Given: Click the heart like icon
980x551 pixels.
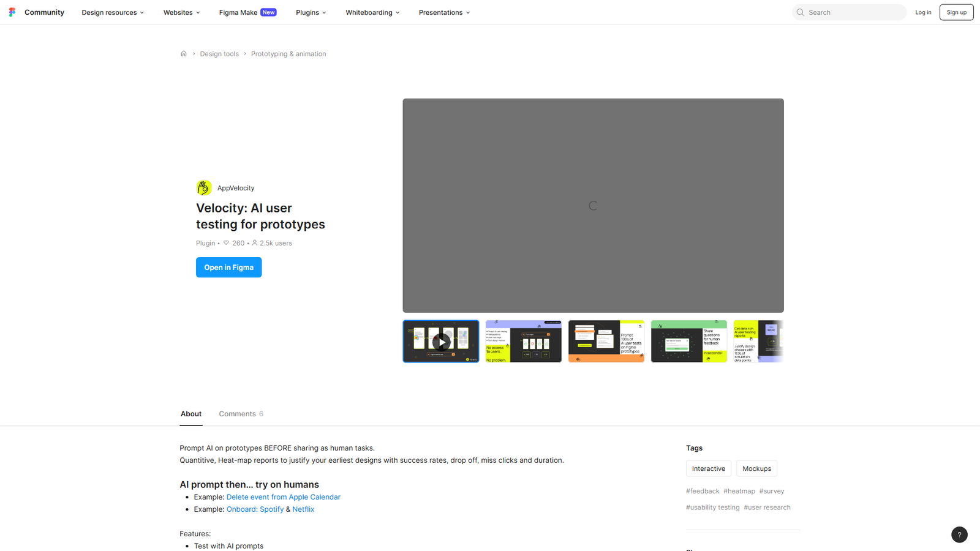Looking at the screenshot, I should point(226,243).
